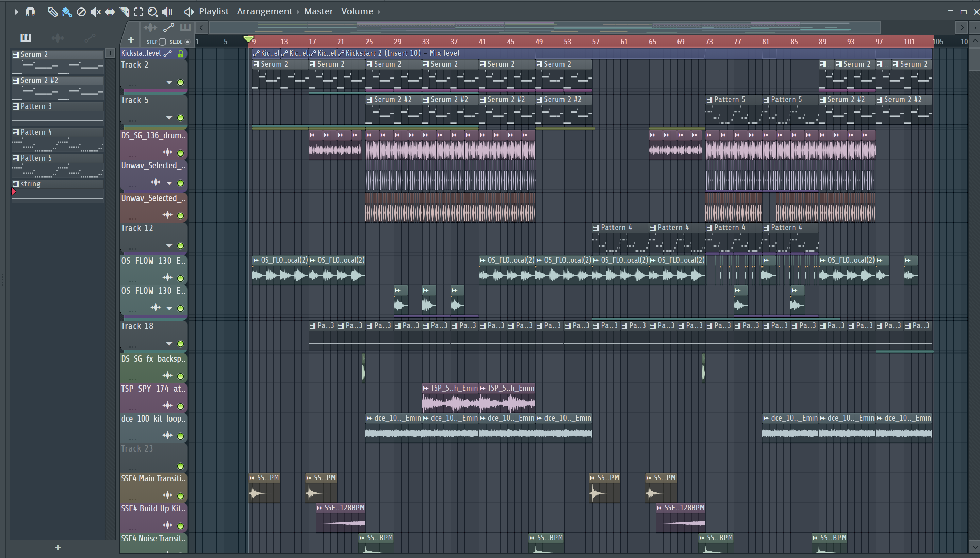
Task: Mute the DS_SG_136_drum track LED
Action: [x=180, y=153]
